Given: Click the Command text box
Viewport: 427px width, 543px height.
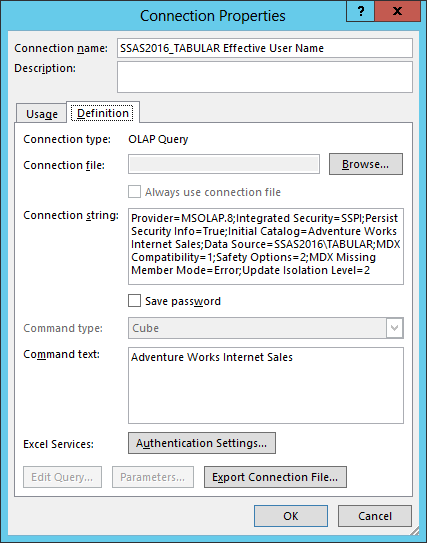Looking at the screenshot, I should [x=266, y=385].
